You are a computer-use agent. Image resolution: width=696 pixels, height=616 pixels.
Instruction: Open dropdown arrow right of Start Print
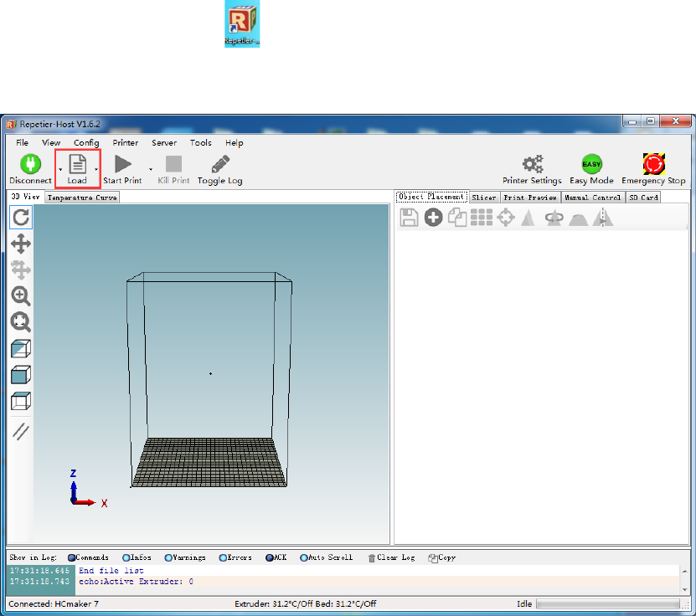pos(151,169)
